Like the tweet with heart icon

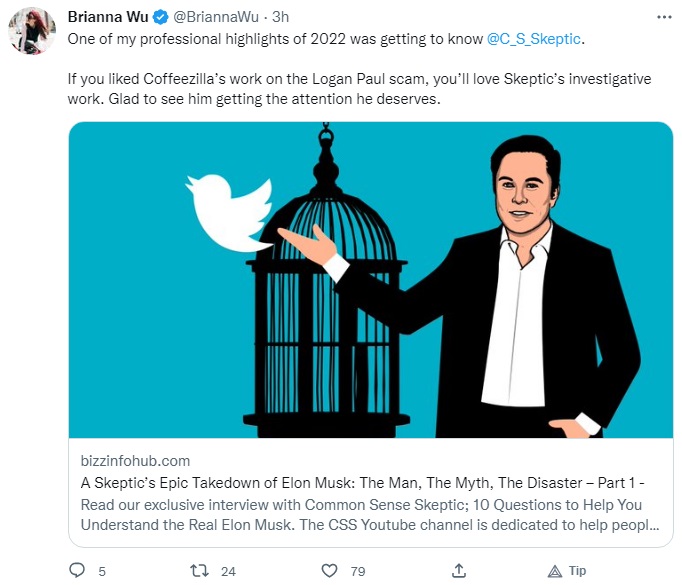pos(329,571)
